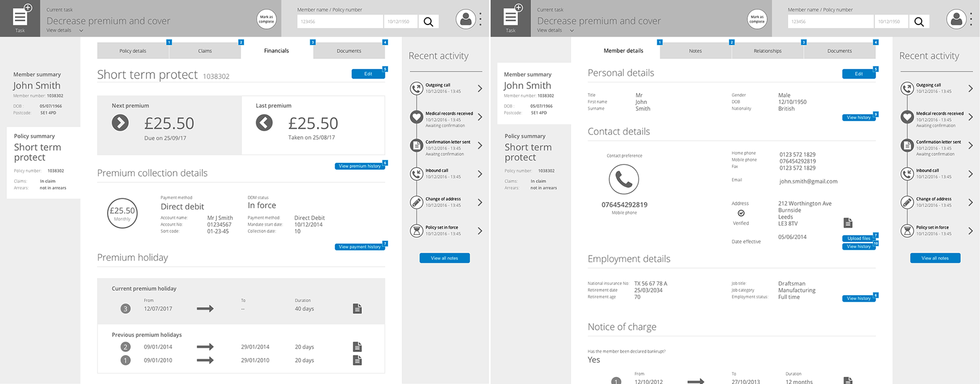Switch to the Claims tab
The image size is (980, 384).
(x=205, y=51)
